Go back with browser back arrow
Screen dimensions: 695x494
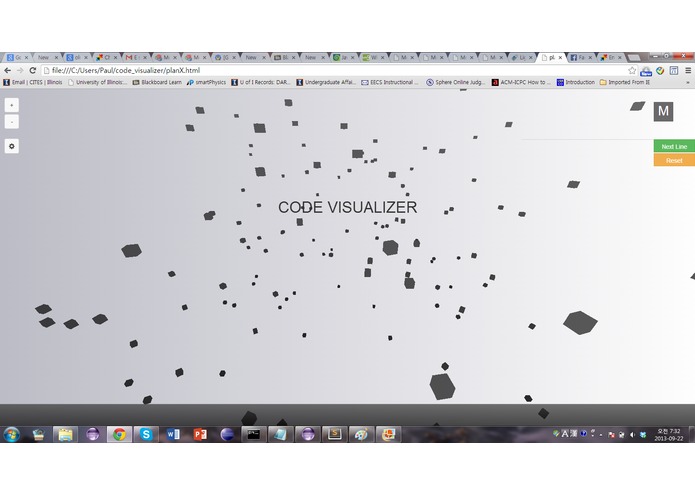pyautogui.click(x=8, y=70)
